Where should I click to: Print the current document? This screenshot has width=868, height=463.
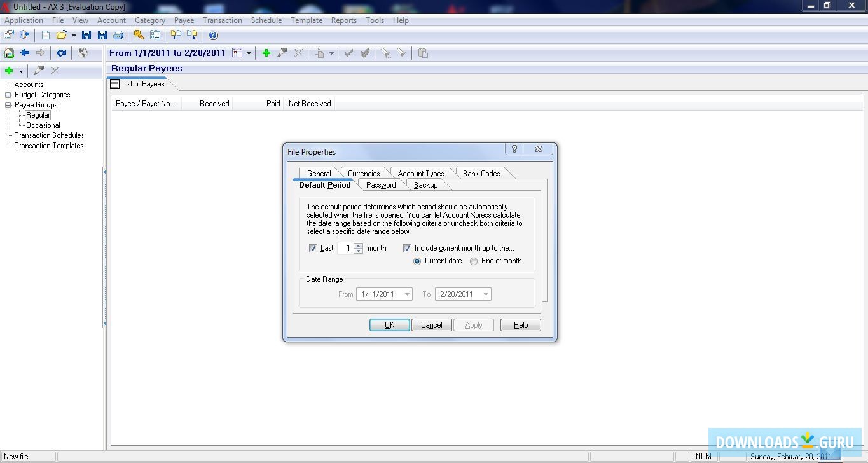pos(118,35)
